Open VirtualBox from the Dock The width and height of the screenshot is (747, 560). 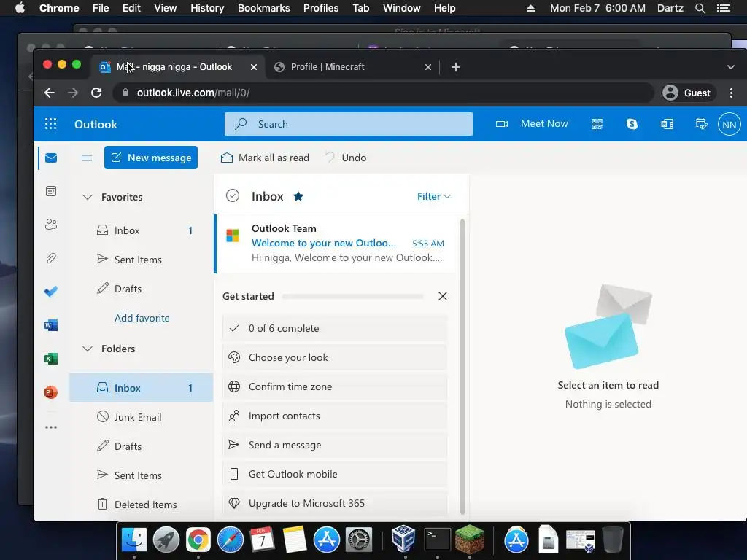click(403, 539)
